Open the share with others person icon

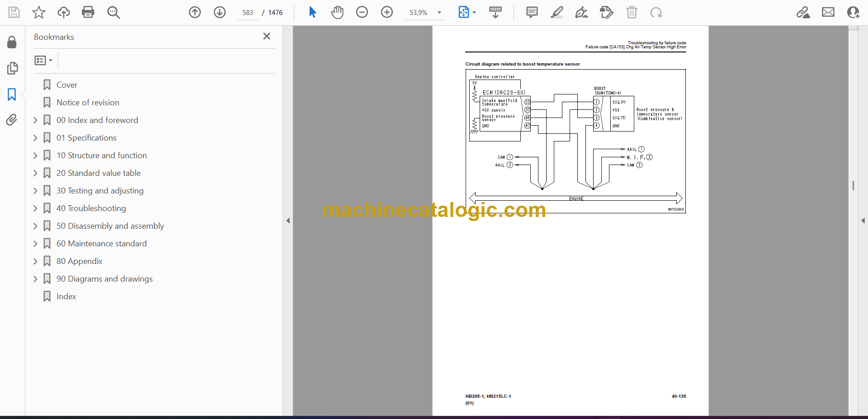[853, 12]
